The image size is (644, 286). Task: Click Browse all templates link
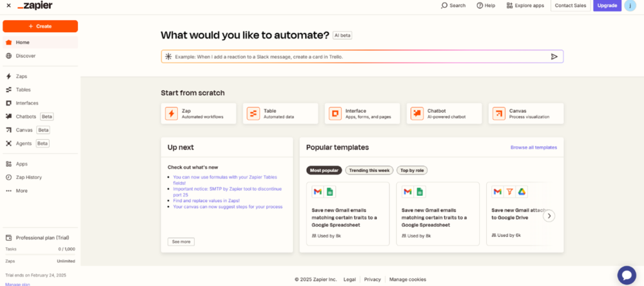pos(533,147)
